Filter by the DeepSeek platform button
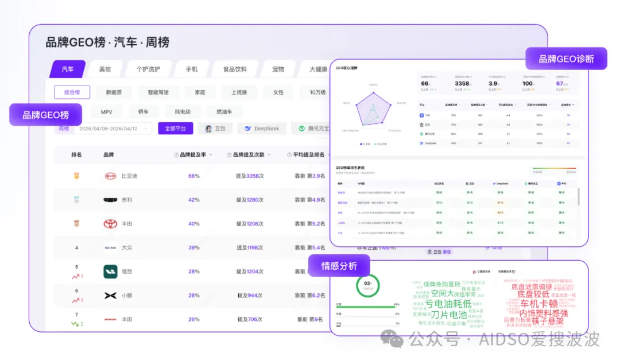 (x=262, y=129)
